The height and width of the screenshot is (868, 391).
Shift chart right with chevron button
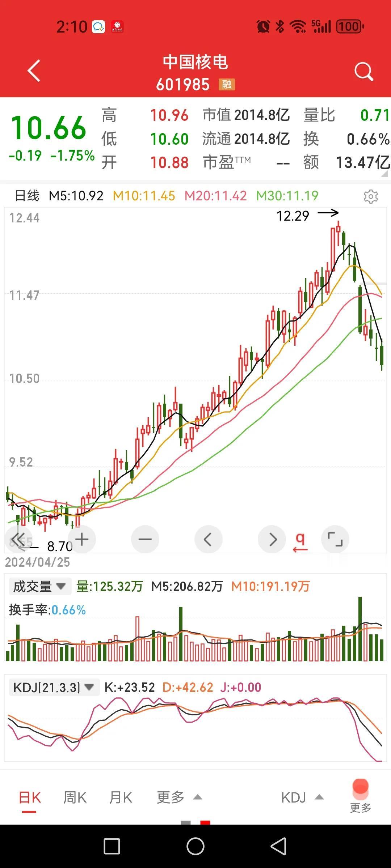coord(272,539)
